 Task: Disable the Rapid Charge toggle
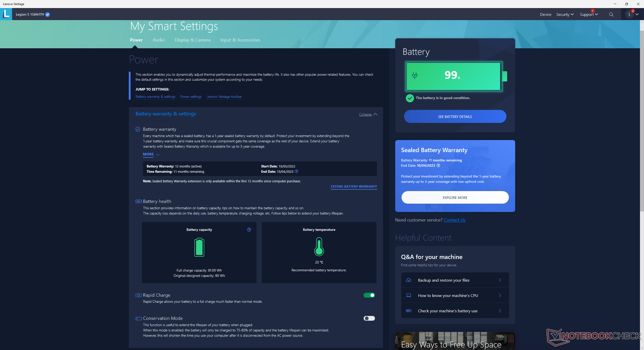[369, 295]
